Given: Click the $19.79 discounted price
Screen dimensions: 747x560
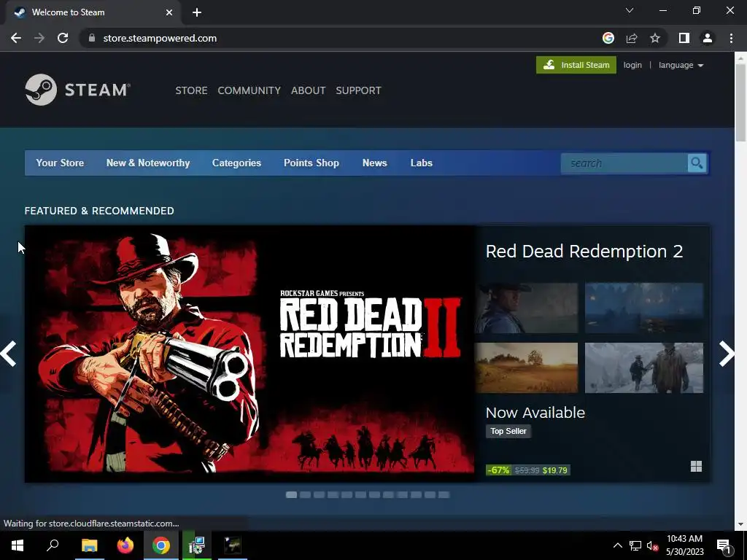Looking at the screenshot, I should coord(555,470).
